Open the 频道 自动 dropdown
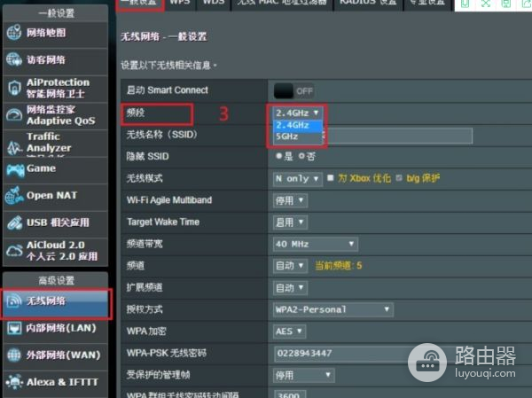 click(x=290, y=266)
